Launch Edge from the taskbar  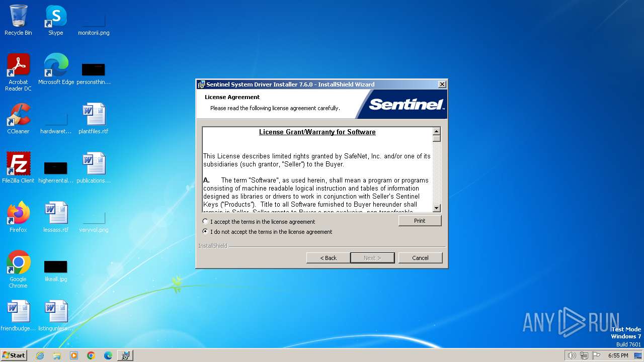pyautogui.click(x=108, y=355)
